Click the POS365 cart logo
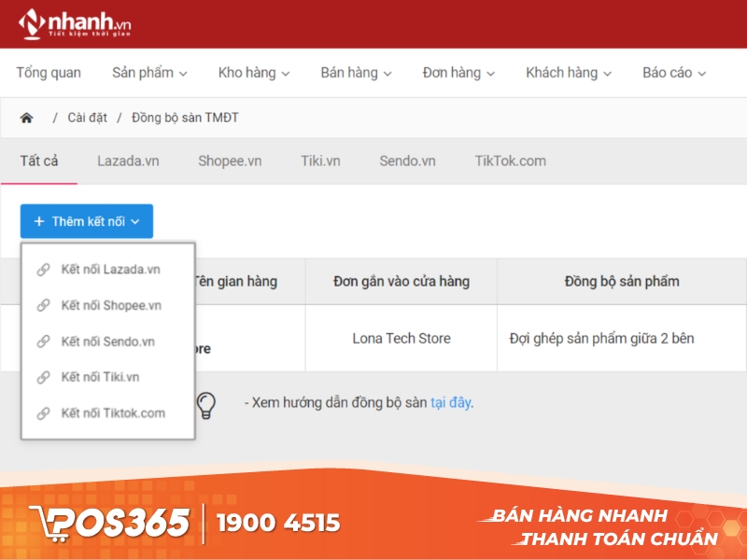 point(110,524)
